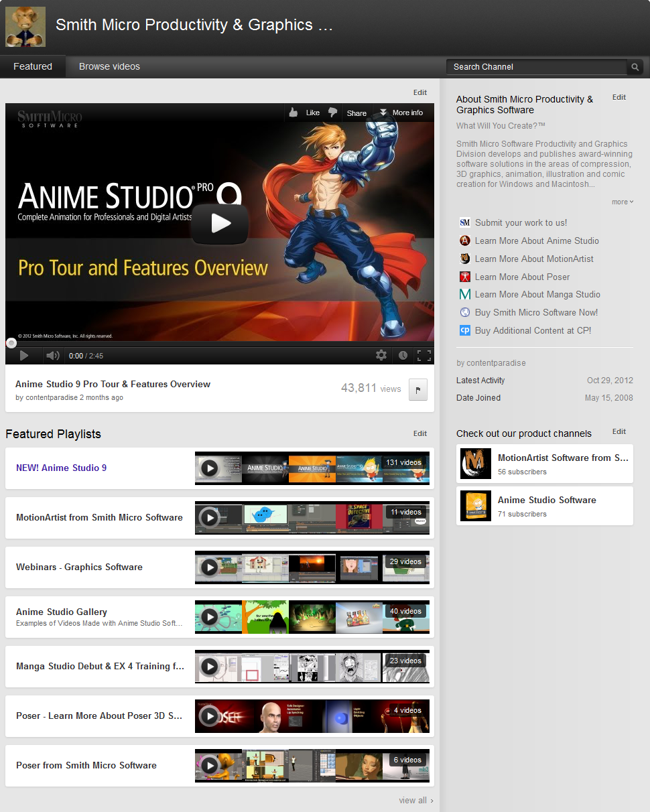
Task: Play the MotionArtist from Smith Micro playlist
Action: [210, 518]
